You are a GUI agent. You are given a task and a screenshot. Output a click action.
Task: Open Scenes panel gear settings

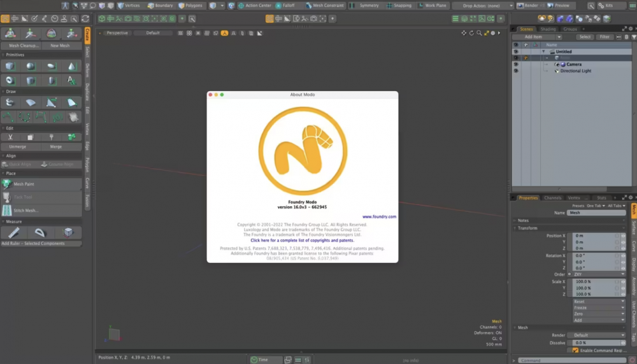tap(631, 29)
